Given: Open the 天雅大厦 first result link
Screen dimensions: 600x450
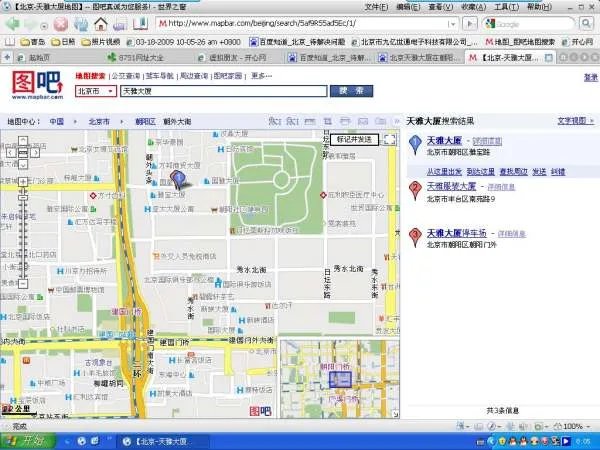Looking at the screenshot, I should [x=444, y=140].
